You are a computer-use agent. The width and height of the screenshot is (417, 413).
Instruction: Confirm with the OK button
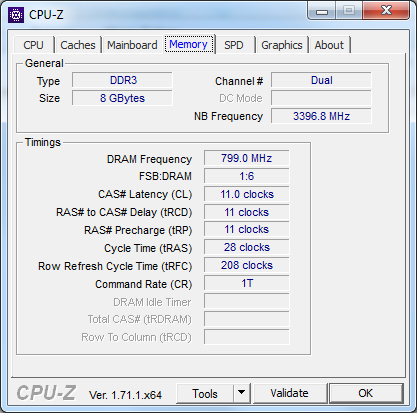coord(366,393)
